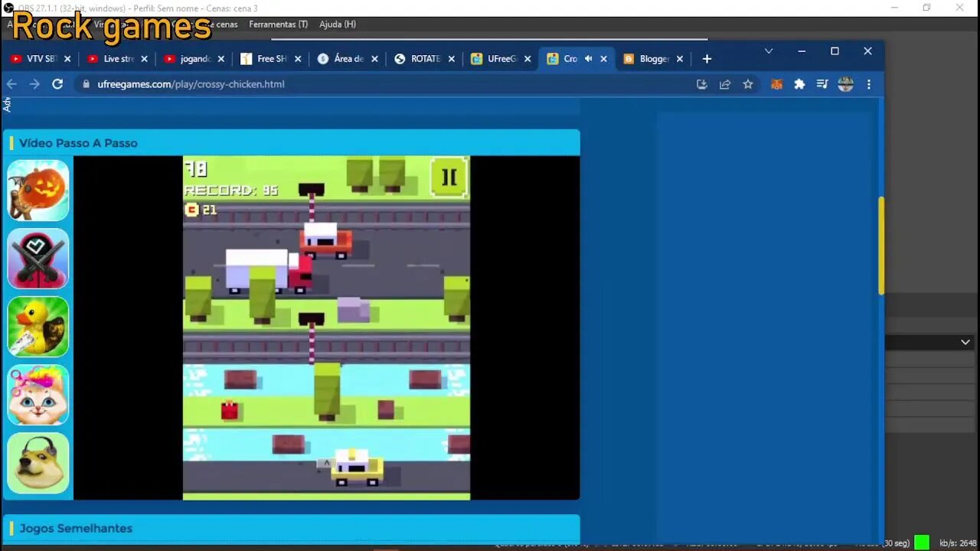Click the Jogos Semelhantes heading
Viewport: 980px width, 551px height.
(76, 529)
